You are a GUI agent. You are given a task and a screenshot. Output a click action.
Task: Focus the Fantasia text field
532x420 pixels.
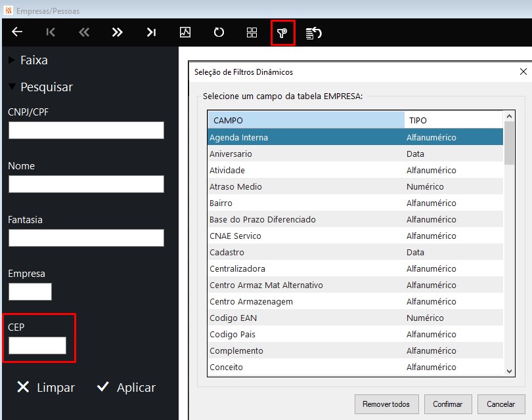(86, 238)
